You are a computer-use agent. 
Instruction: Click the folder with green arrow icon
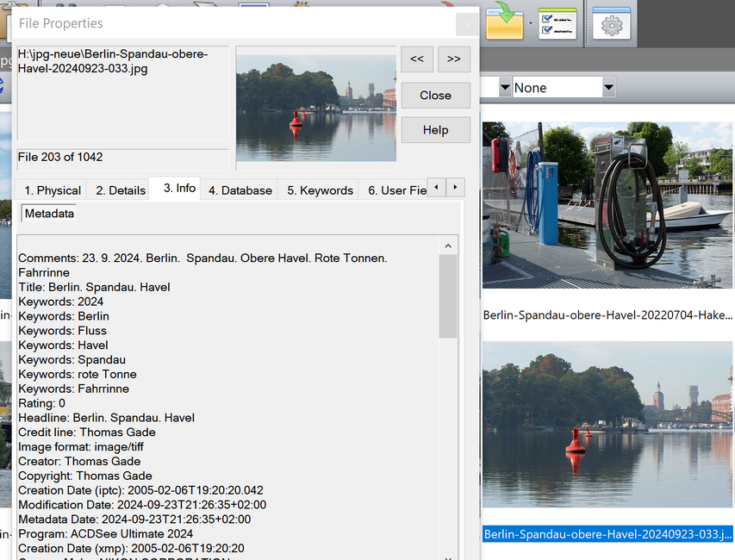pyautogui.click(x=504, y=22)
